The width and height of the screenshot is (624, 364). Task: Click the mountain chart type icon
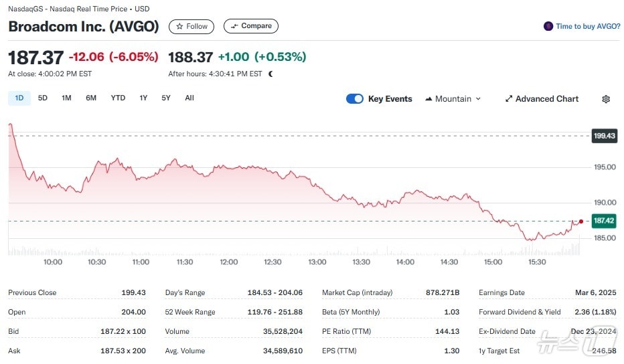[428, 99]
